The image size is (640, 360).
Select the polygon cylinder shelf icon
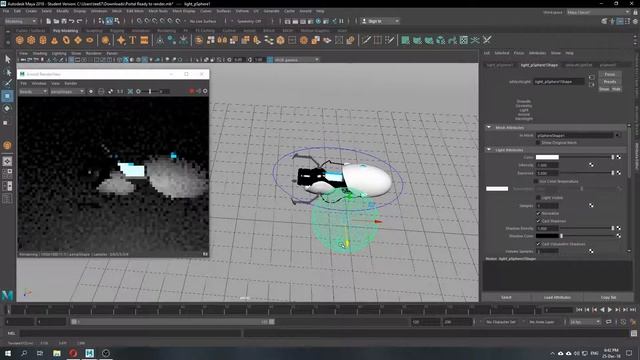tap(43, 40)
